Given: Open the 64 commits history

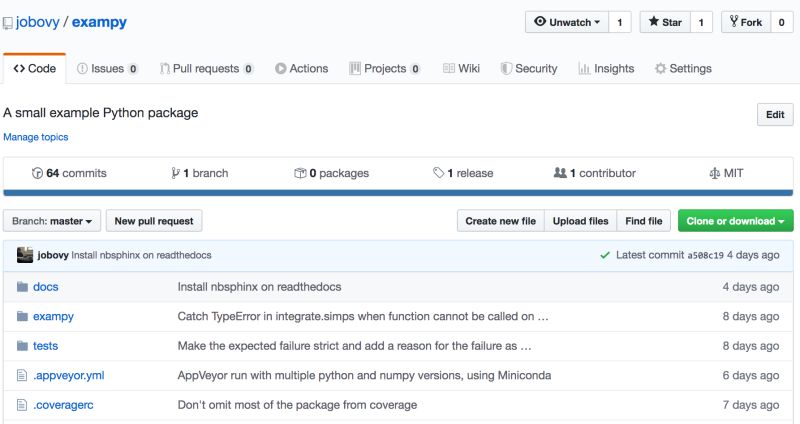Looking at the screenshot, I should pyautogui.click(x=69, y=173).
